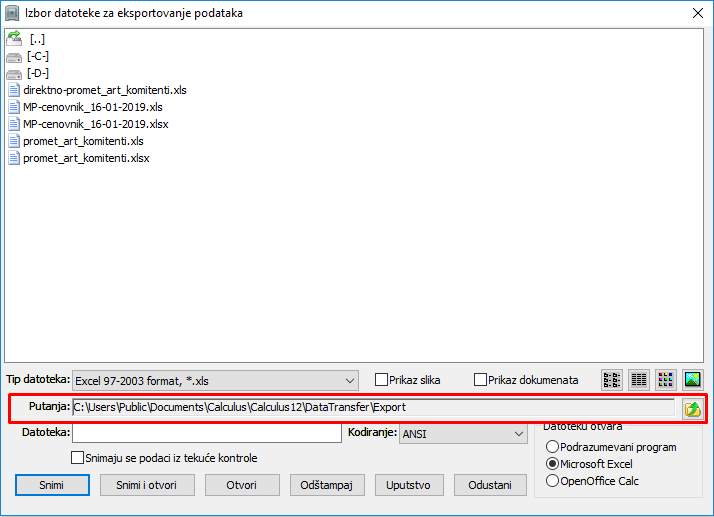This screenshot has width=714, height=517.
Task: Click into the Datoteka filename field
Action: click(x=207, y=434)
